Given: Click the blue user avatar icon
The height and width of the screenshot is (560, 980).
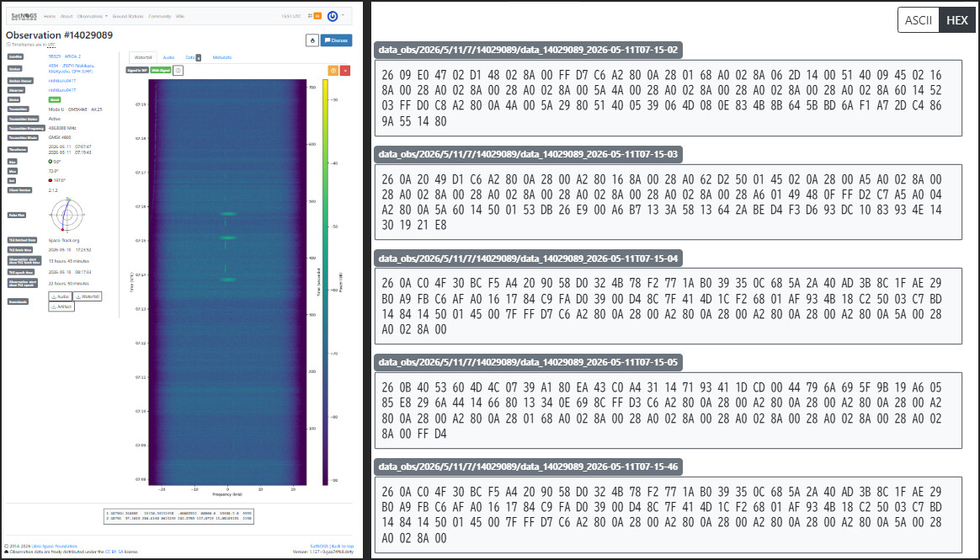Looking at the screenshot, I should 333,16.
